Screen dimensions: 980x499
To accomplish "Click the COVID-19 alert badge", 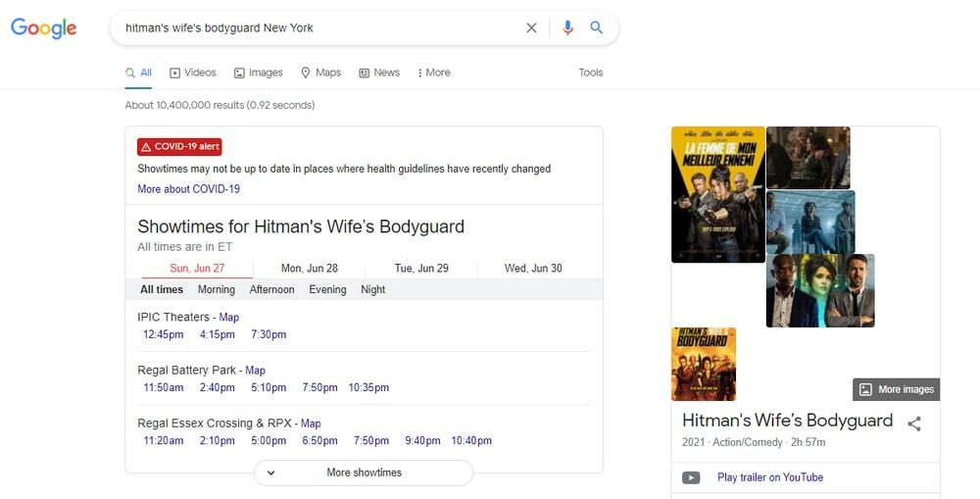I will point(179,147).
